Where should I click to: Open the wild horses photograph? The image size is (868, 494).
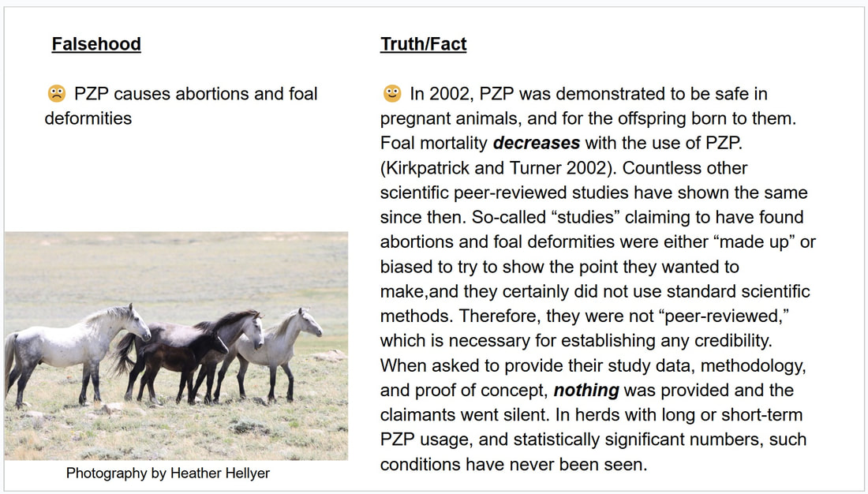pyautogui.click(x=177, y=346)
